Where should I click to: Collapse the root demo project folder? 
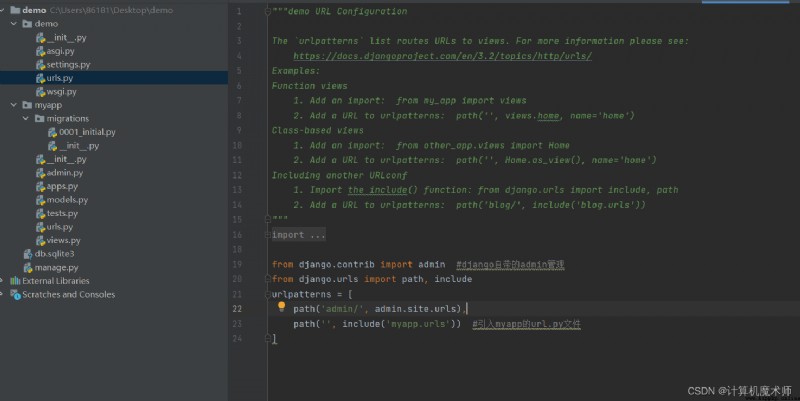coord(2,10)
